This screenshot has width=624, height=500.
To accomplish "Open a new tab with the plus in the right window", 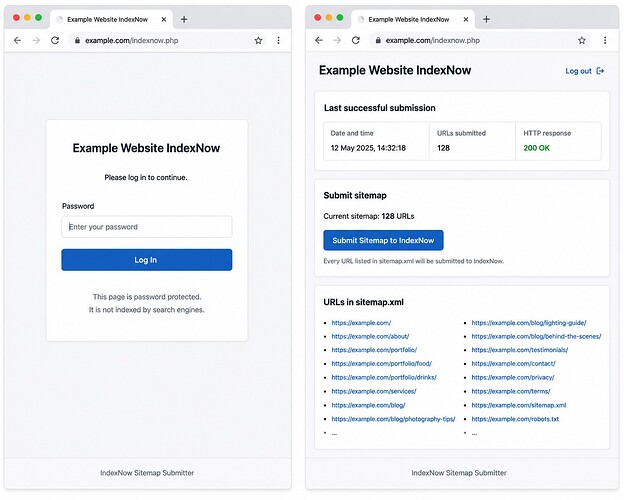I will click(x=486, y=19).
